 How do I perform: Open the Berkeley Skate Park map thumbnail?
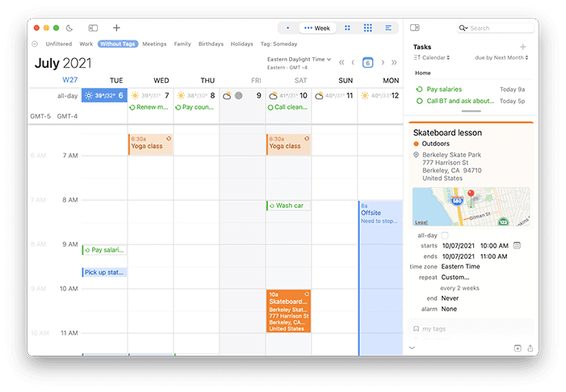pos(471,206)
